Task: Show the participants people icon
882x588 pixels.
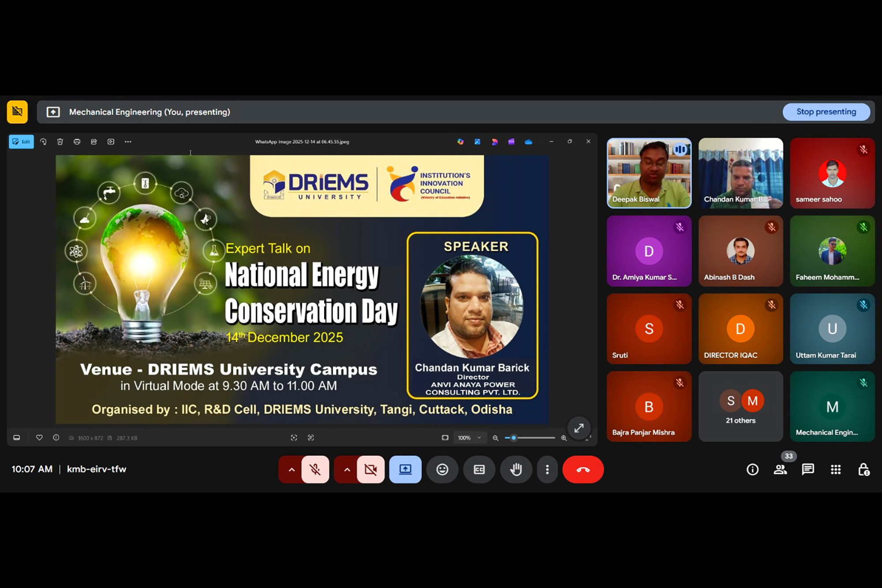Action: [x=780, y=469]
